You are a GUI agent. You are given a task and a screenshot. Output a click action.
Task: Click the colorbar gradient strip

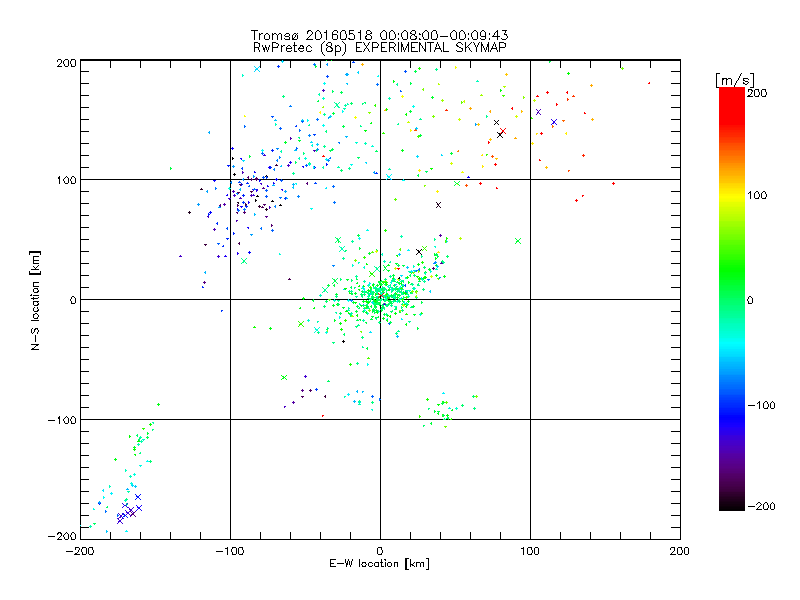pyautogui.click(x=732, y=299)
